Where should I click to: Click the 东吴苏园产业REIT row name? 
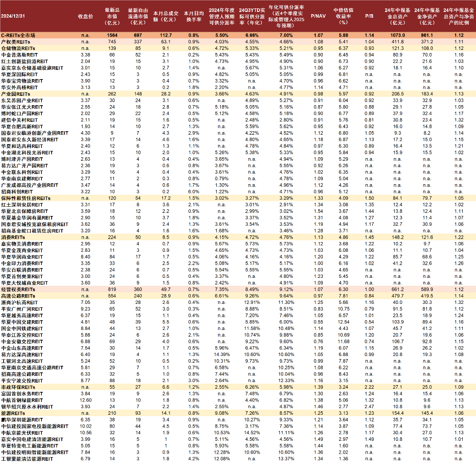click(x=22, y=101)
